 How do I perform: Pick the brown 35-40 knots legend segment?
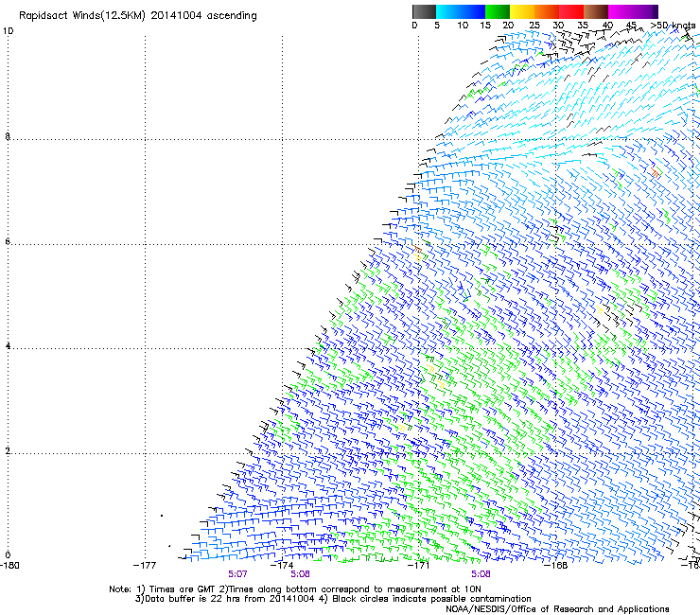[x=596, y=11]
